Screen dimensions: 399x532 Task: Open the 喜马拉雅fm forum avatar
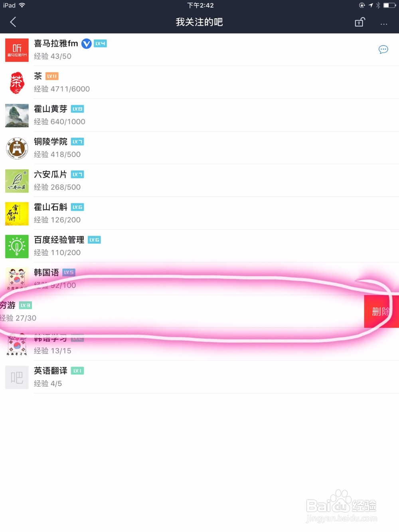pos(17,50)
